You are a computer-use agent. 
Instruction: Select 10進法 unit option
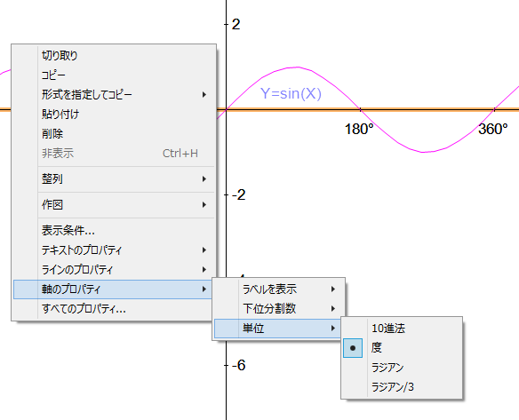(402, 329)
